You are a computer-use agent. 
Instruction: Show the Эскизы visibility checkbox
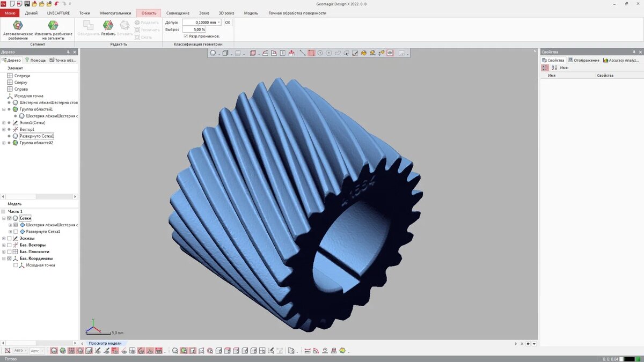tap(9, 238)
